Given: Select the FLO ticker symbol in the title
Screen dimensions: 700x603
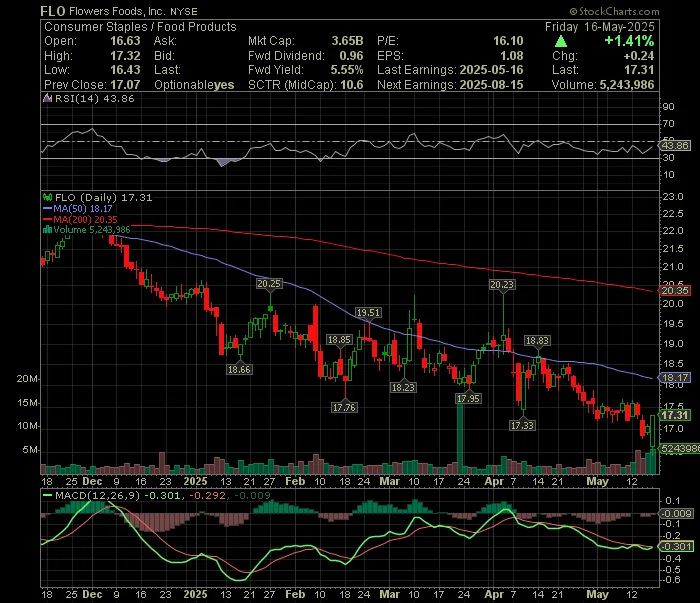Looking at the screenshot, I should pos(53,11).
